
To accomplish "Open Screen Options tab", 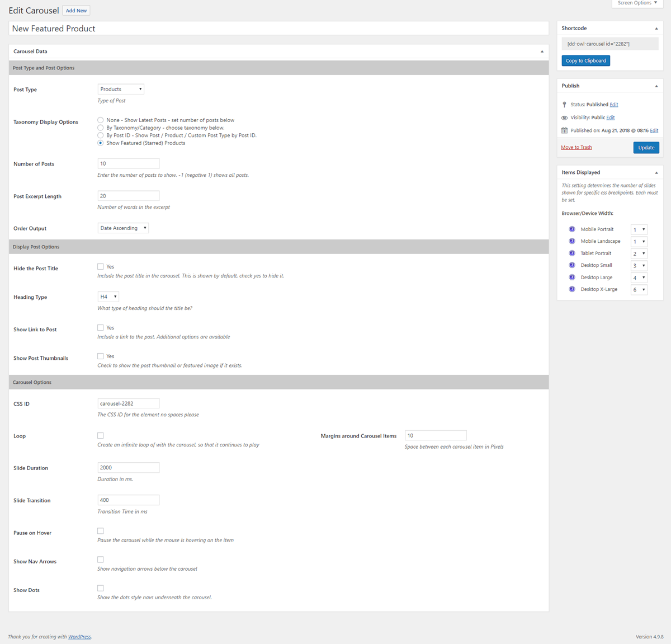I will coord(637,3).
